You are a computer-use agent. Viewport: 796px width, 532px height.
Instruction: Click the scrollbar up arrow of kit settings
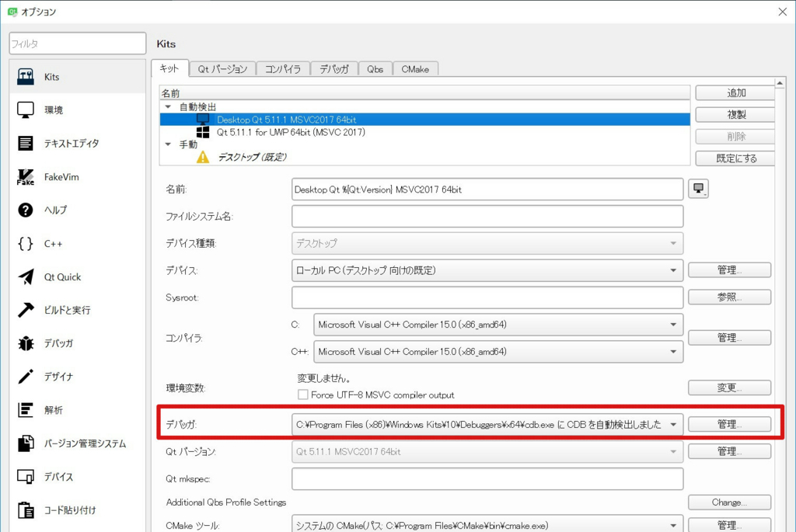(x=780, y=82)
